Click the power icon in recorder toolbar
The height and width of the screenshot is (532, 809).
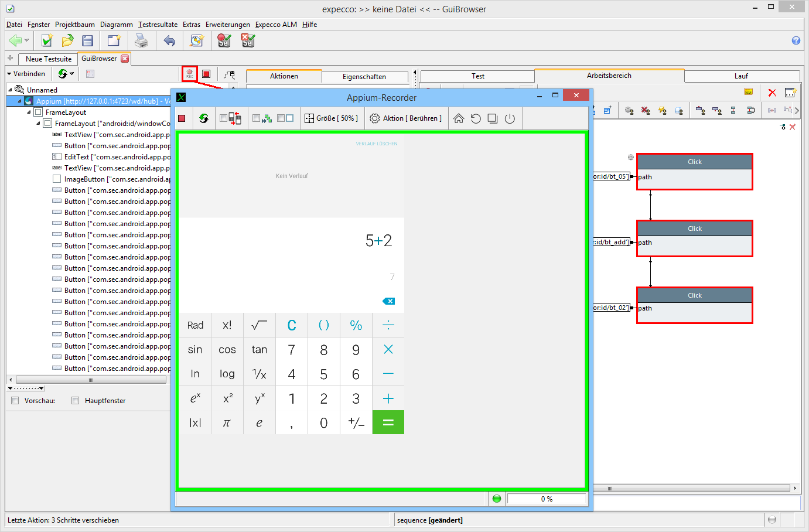[x=510, y=118]
